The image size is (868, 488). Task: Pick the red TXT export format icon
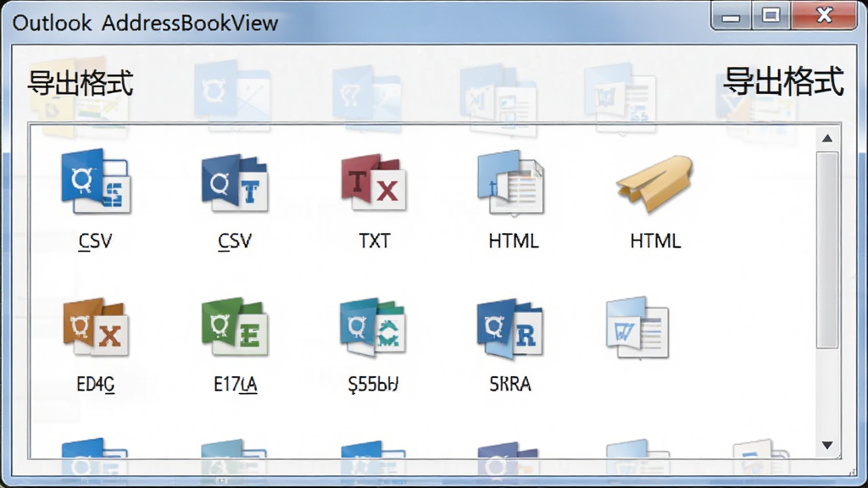click(374, 183)
